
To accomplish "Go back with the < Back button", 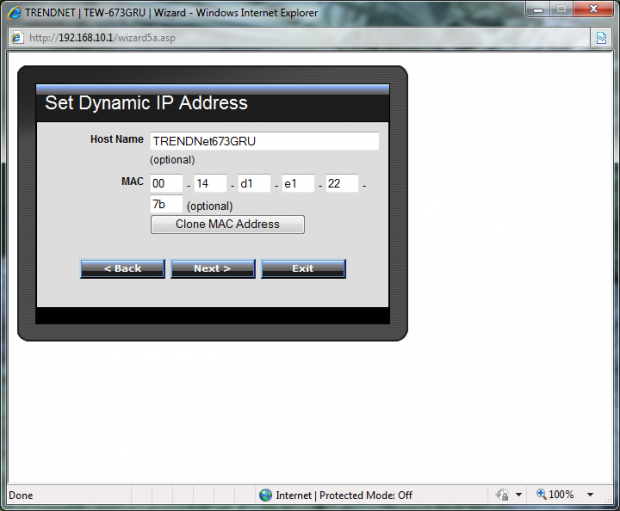I will (123, 269).
